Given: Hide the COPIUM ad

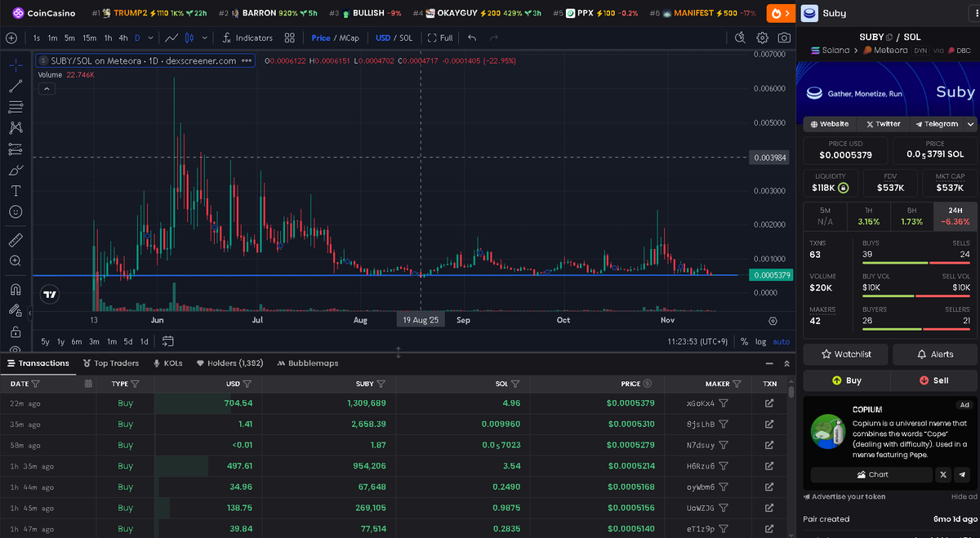Looking at the screenshot, I should pos(964,496).
